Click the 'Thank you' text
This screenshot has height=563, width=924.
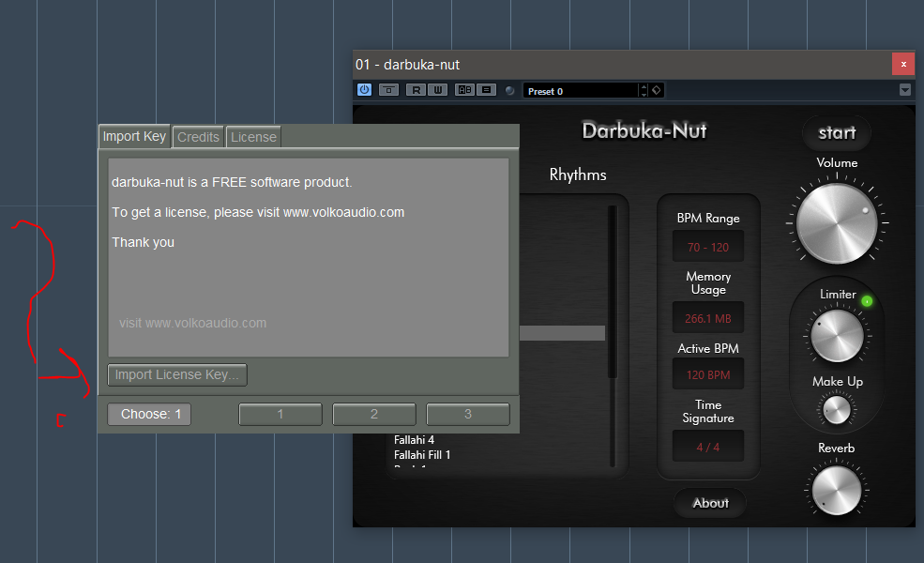tap(144, 242)
